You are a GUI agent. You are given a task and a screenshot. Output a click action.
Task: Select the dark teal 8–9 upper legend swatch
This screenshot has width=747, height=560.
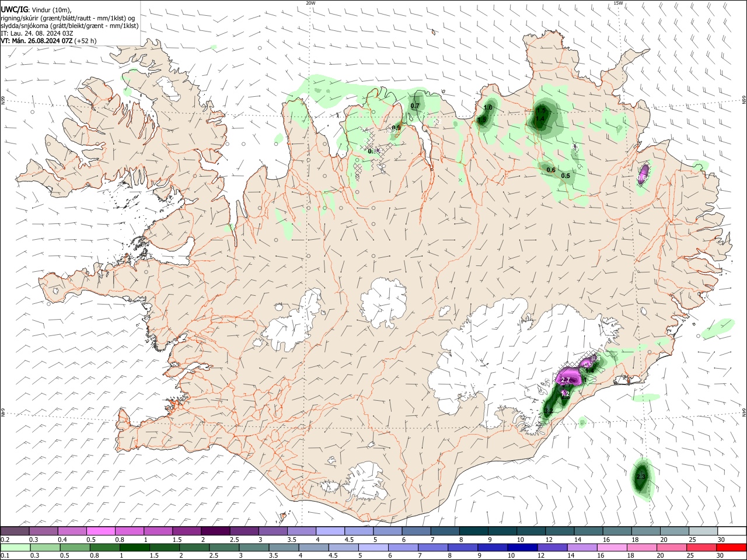[474, 531]
